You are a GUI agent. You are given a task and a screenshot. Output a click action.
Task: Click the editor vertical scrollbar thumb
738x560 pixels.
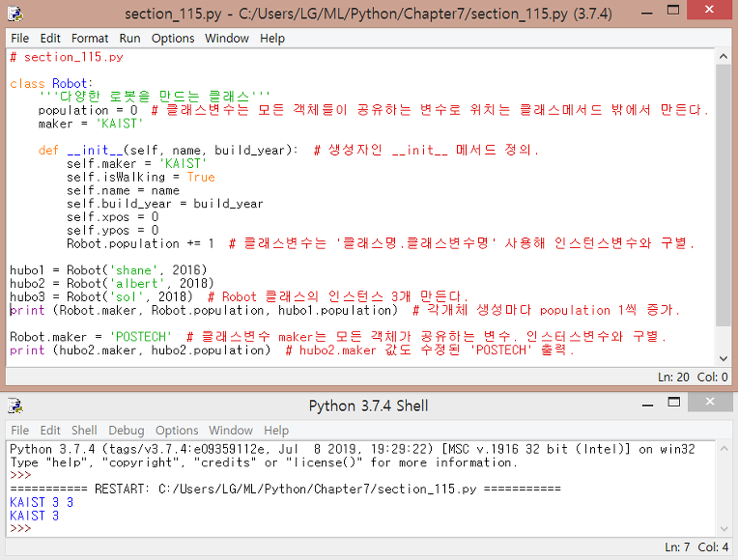pos(724,195)
